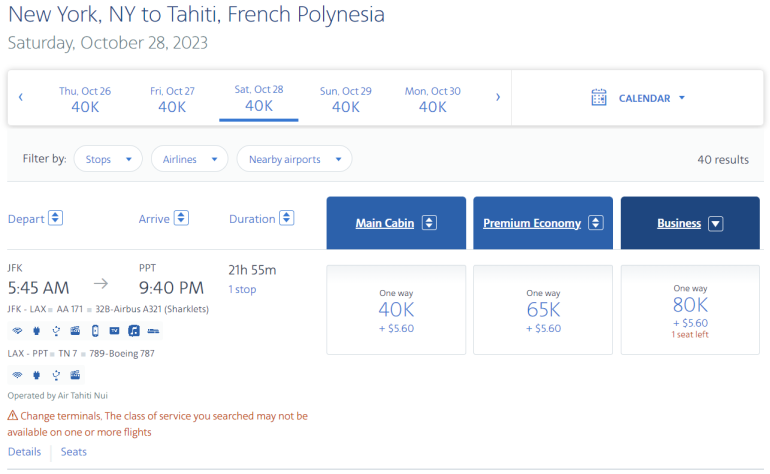
Task: Toggle the Duration column sort order
Action: click(287, 218)
